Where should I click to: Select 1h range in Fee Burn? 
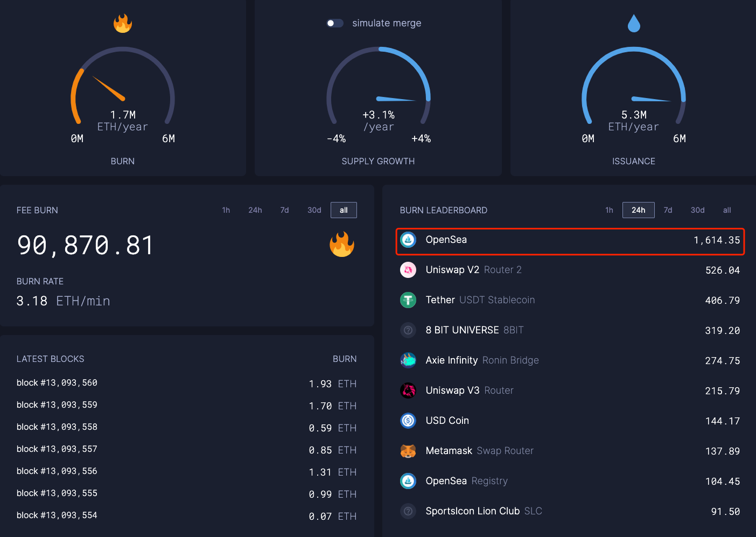[x=226, y=210]
